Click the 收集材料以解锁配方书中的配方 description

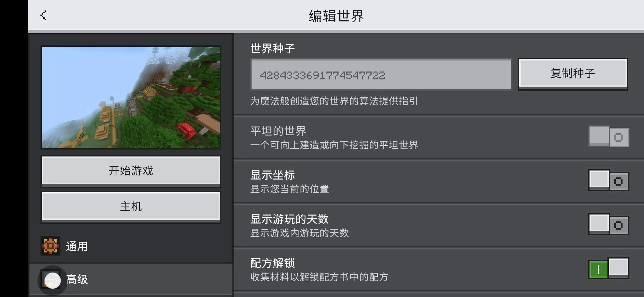319,277
